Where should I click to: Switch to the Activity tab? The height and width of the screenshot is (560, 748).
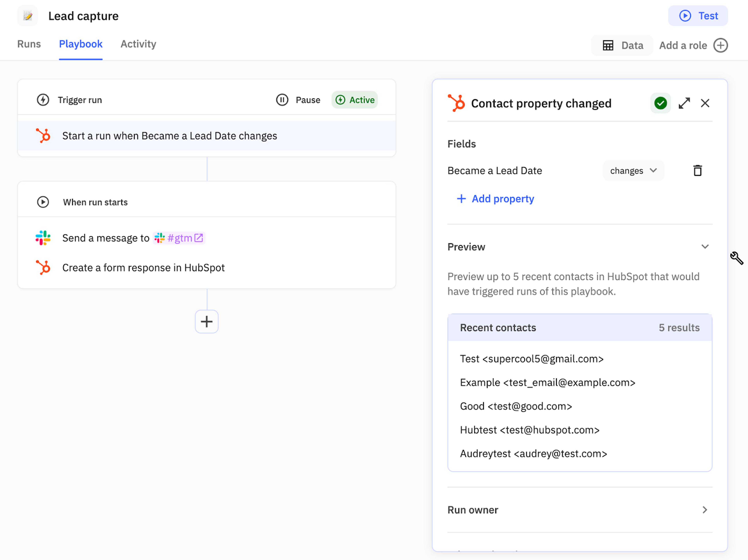(138, 44)
